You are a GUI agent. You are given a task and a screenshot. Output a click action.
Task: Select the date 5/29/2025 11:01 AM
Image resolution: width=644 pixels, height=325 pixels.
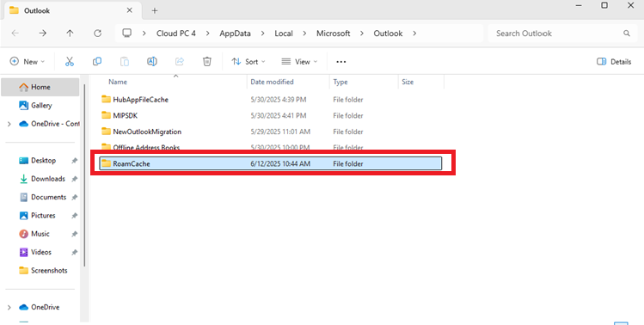click(280, 132)
